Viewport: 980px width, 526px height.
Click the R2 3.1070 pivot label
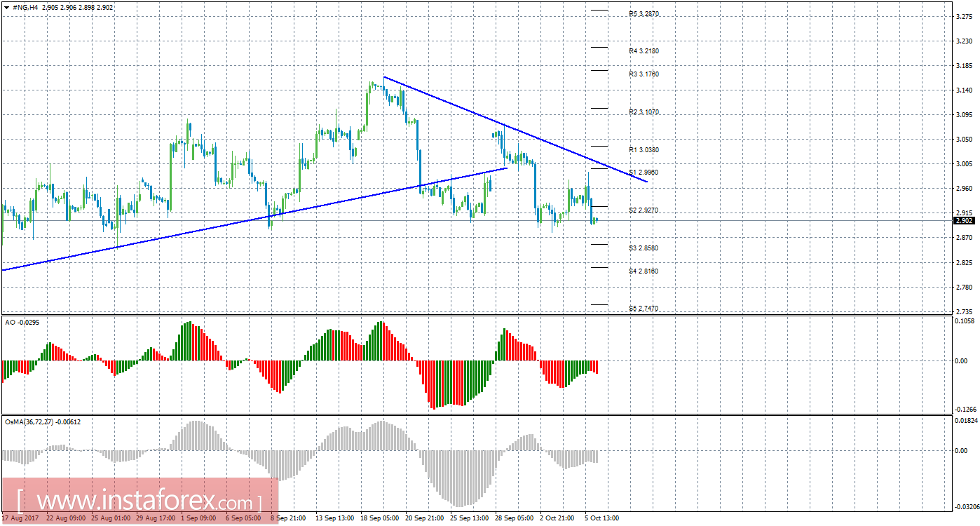[644, 112]
